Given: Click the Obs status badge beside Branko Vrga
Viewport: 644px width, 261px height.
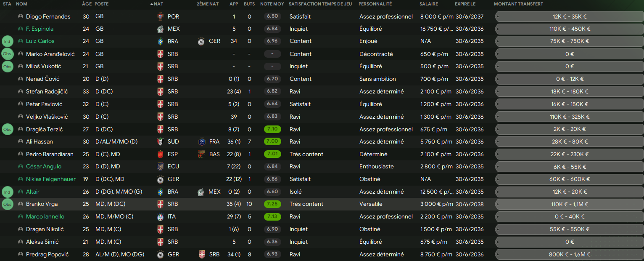Looking at the screenshot, I should 8,204.
